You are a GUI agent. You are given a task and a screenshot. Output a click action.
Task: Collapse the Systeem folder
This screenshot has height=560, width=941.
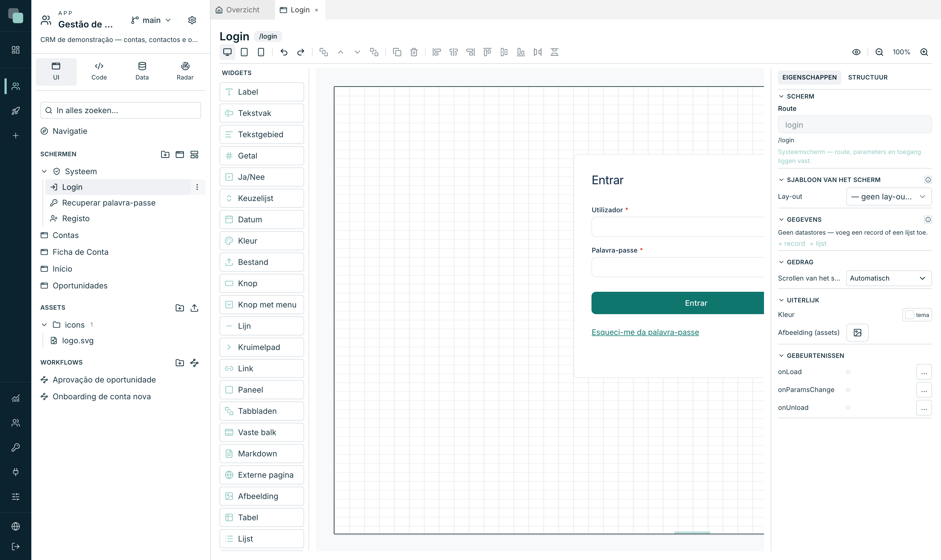coord(44,171)
